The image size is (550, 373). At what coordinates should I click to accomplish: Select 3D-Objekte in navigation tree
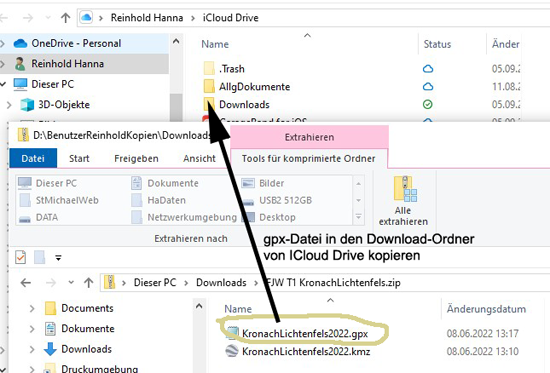pyautogui.click(x=64, y=105)
